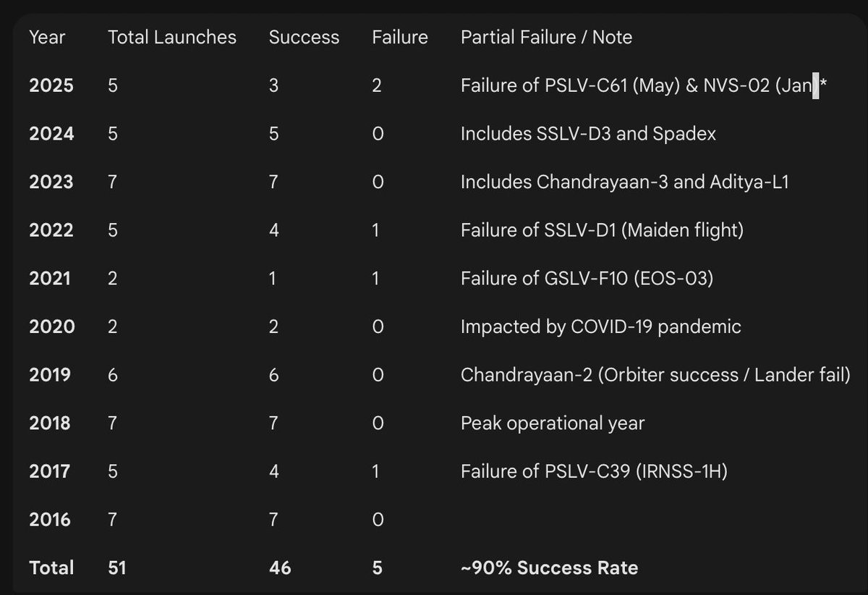Select the SSLV-D3 and Spadex note

tap(588, 134)
